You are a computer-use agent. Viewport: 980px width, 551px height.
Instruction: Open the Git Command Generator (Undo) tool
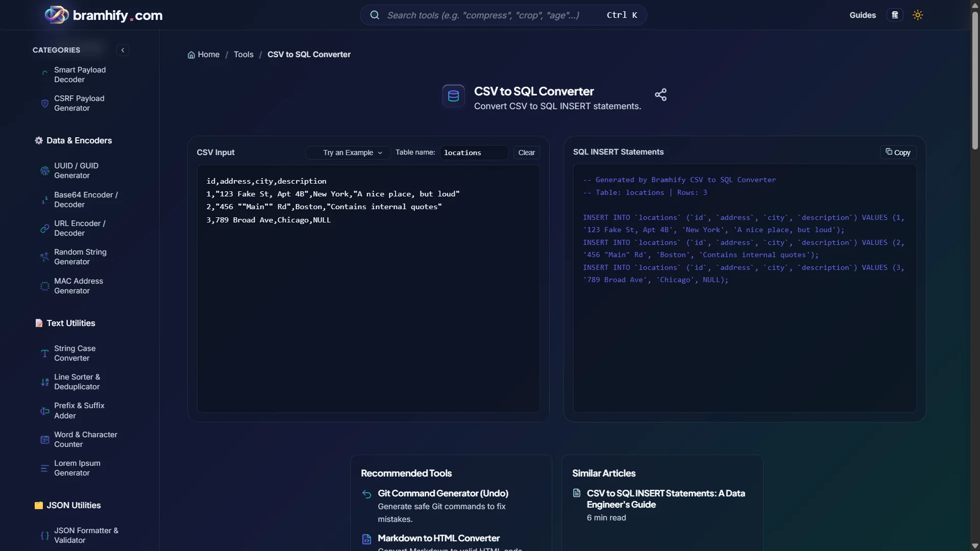pos(443,493)
